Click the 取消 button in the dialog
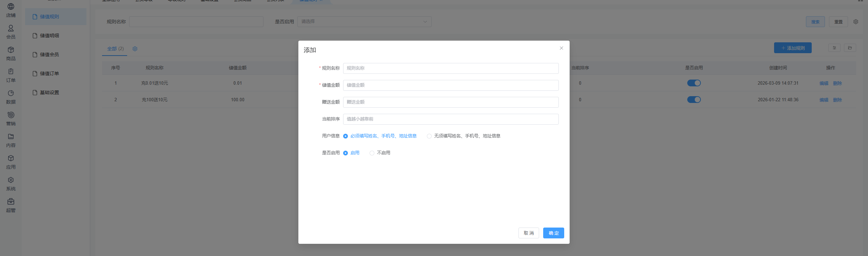The image size is (868, 256). click(x=529, y=233)
